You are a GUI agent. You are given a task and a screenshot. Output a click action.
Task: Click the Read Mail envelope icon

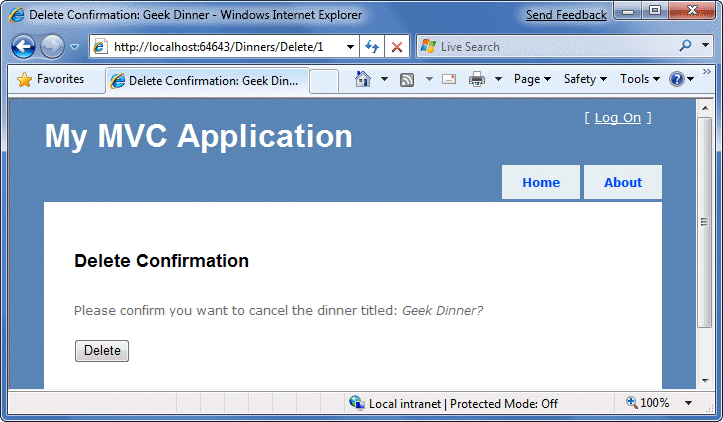pos(449,79)
